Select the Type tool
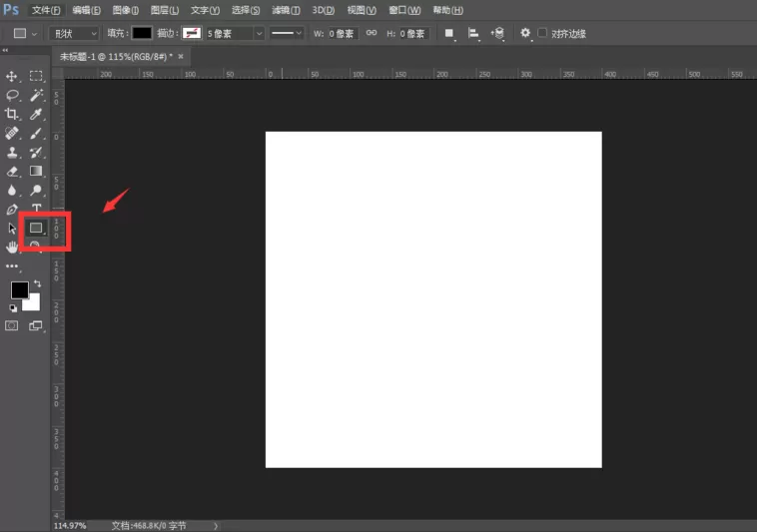This screenshot has height=532, width=757. point(36,208)
